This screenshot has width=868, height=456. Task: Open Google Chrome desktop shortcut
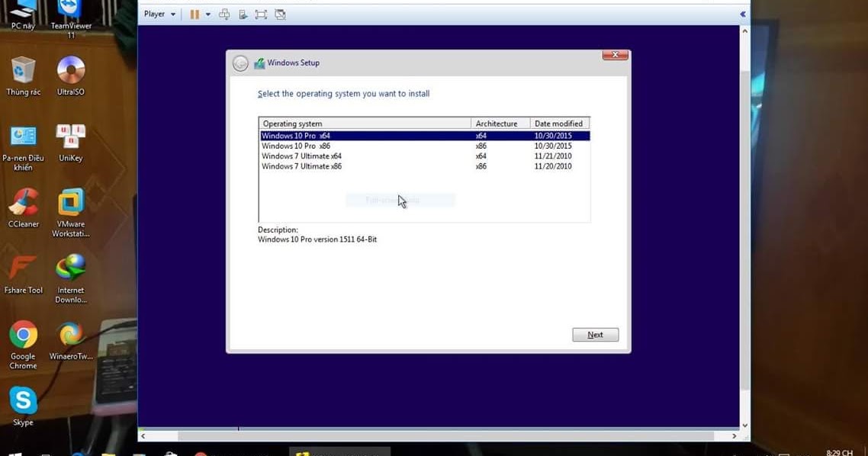pyautogui.click(x=23, y=345)
